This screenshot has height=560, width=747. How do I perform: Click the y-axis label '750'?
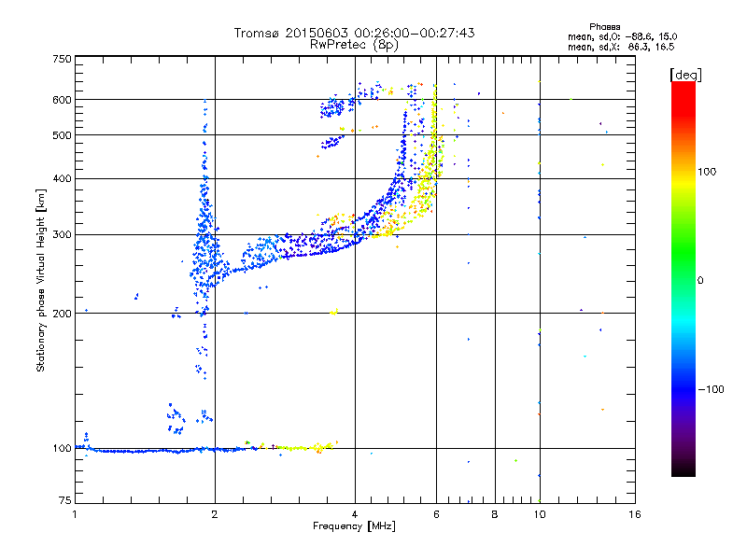coord(62,59)
